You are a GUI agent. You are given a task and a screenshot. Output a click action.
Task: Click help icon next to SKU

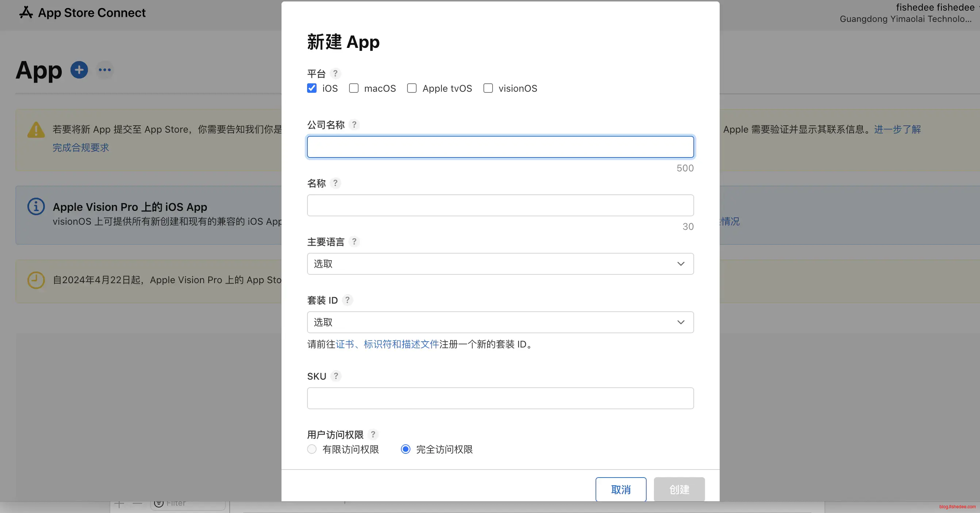[336, 376]
